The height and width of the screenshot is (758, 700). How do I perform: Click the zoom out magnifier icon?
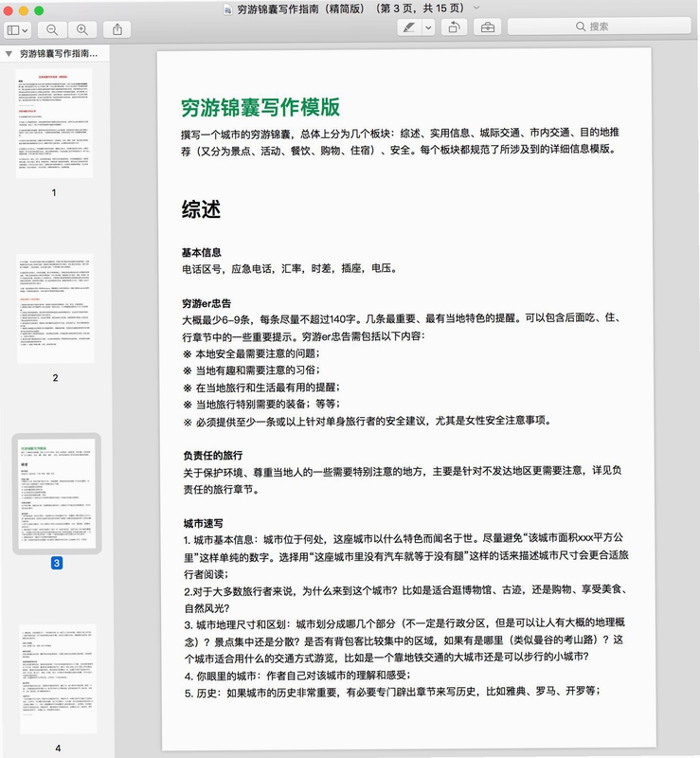point(52,30)
